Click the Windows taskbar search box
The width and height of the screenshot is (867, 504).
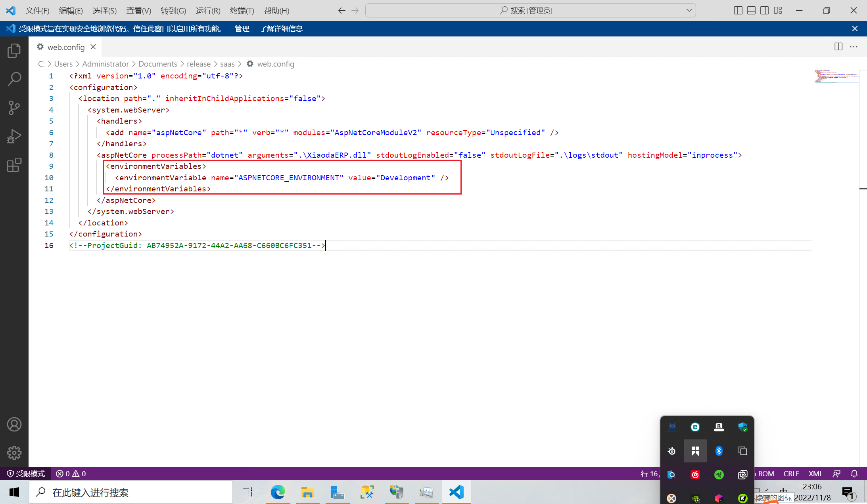[x=131, y=493]
